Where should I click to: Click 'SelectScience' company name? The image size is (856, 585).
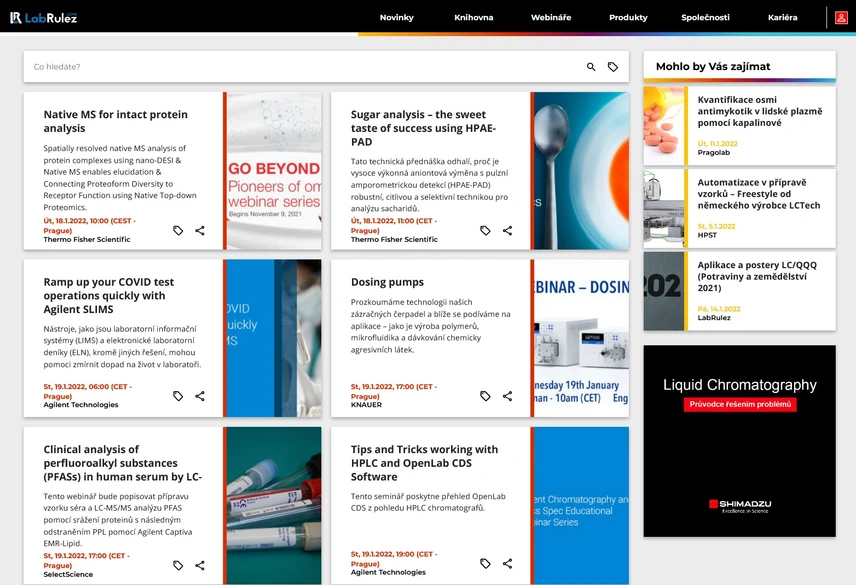click(68, 574)
